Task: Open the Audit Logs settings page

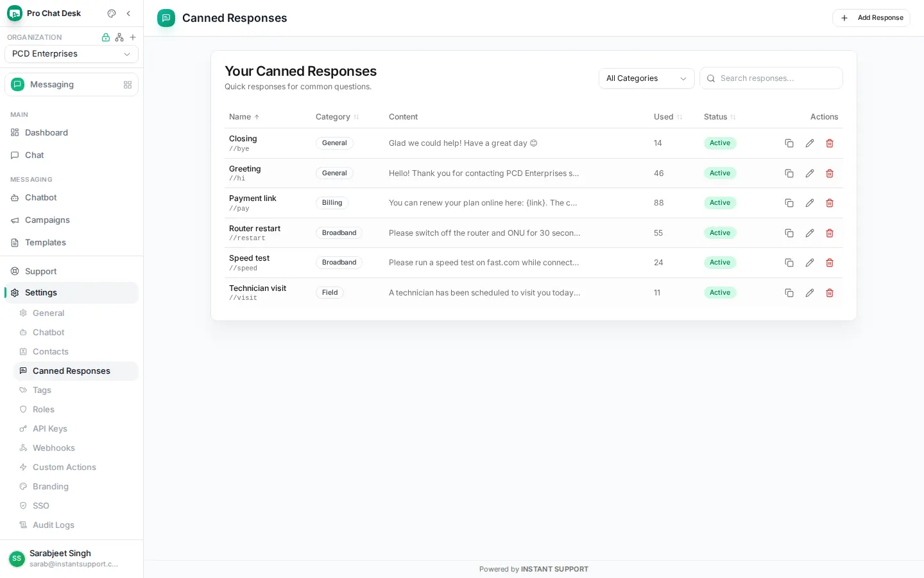Action: coord(76,525)
